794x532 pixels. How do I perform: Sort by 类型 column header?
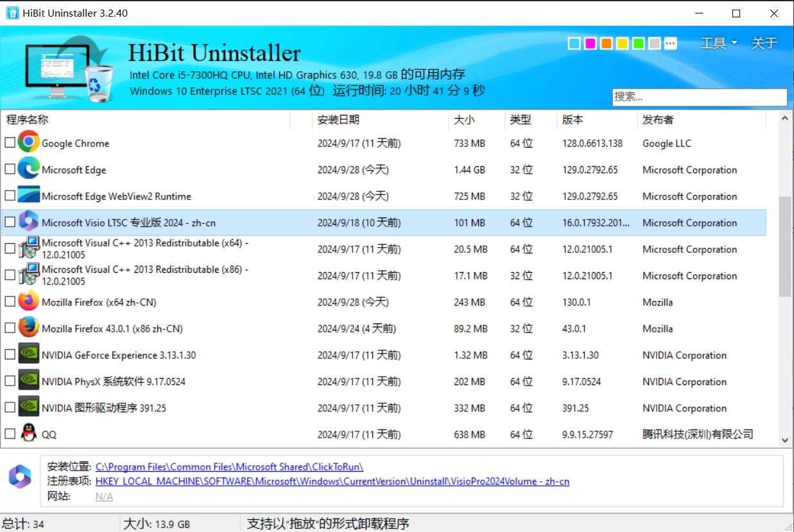click(530, 119)
